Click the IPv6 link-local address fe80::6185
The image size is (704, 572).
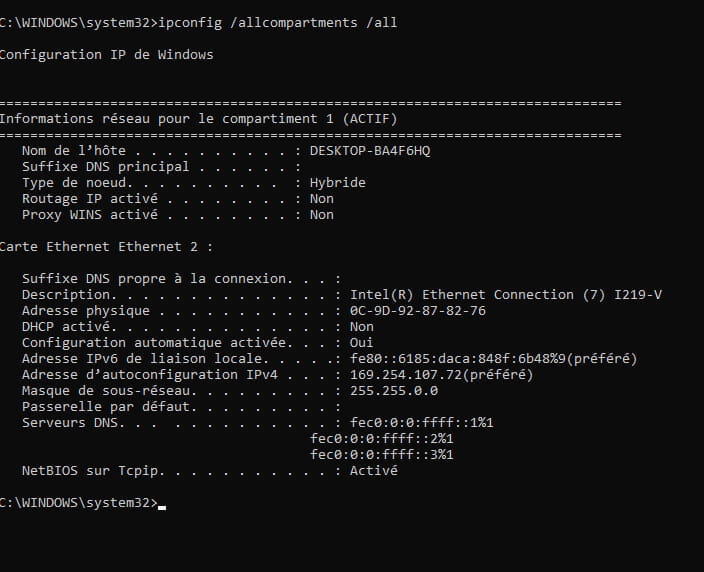tap(493, 359)
